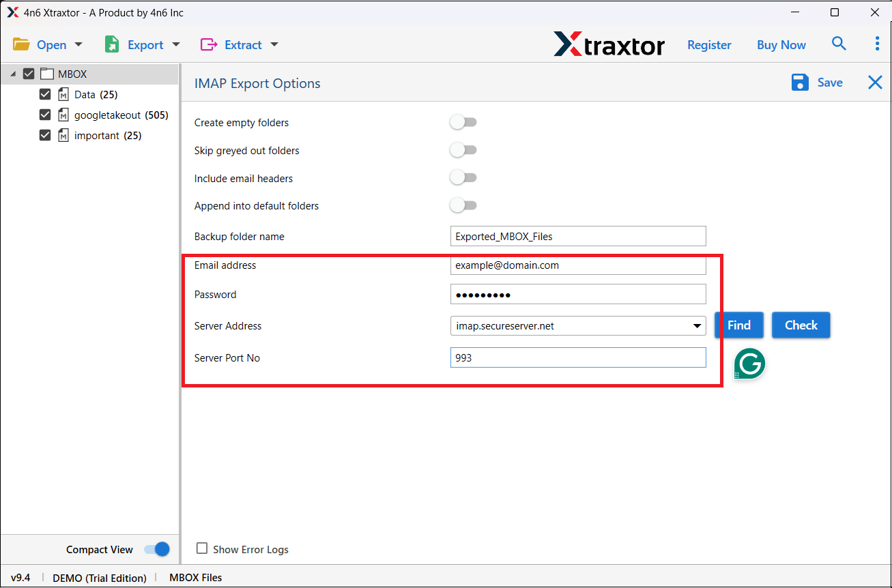The image size is (892, 588).
Task: Click the Export file icon
Action: coord(111,44)
